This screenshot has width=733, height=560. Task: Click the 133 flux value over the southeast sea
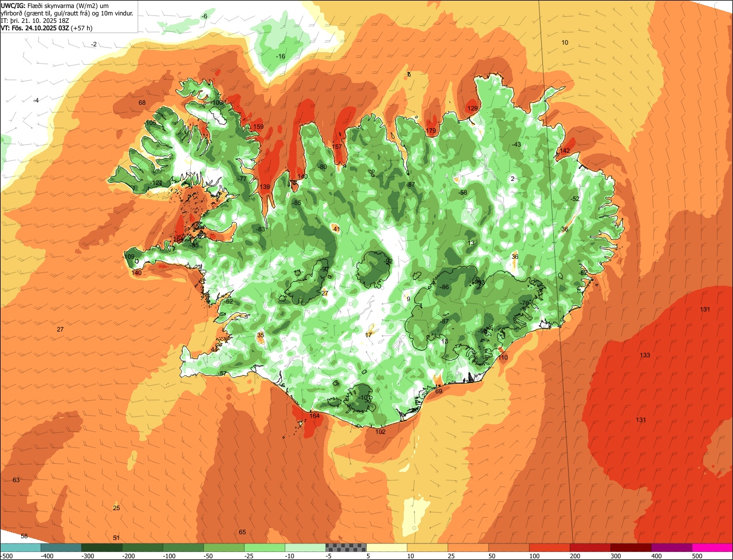[x=645, y=355]
